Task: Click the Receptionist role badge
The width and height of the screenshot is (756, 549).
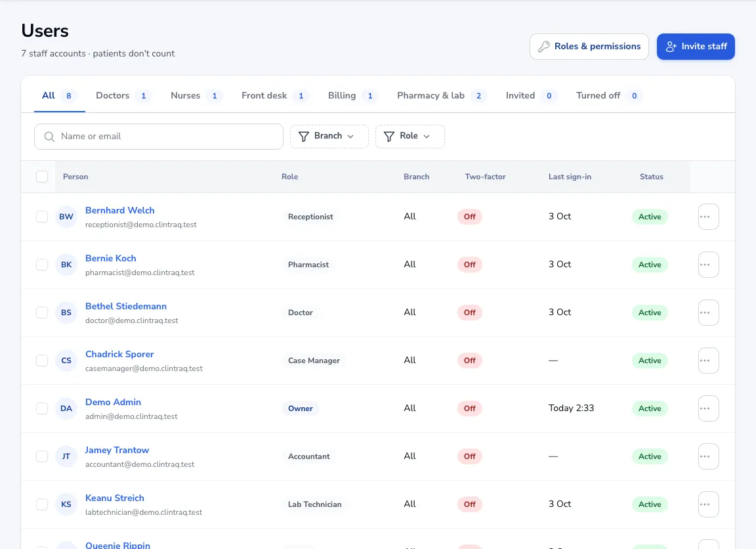Action: pyautogui.click(x=310, y=217)
